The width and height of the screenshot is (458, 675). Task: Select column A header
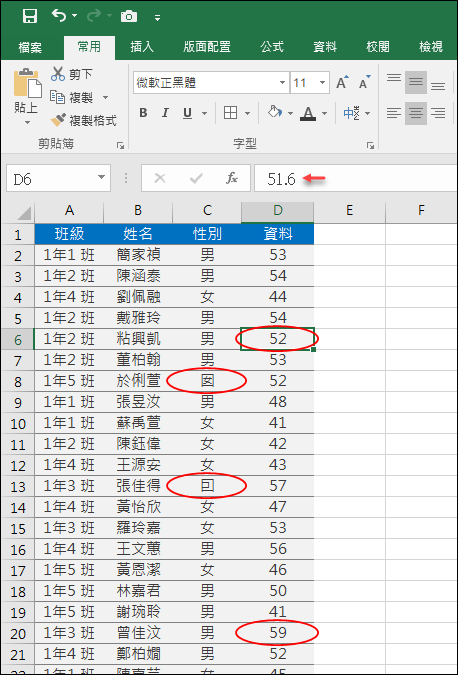[69, 211]
